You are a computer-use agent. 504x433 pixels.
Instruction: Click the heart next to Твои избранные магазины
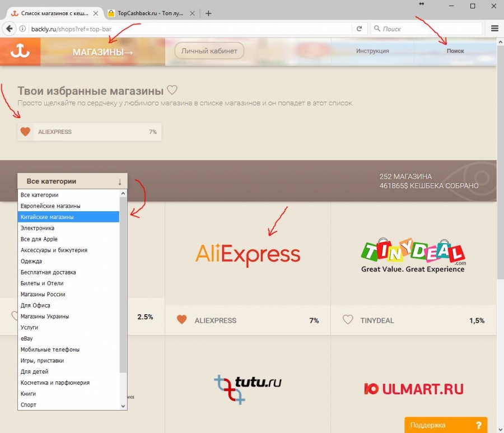click(x=172, y=90)
